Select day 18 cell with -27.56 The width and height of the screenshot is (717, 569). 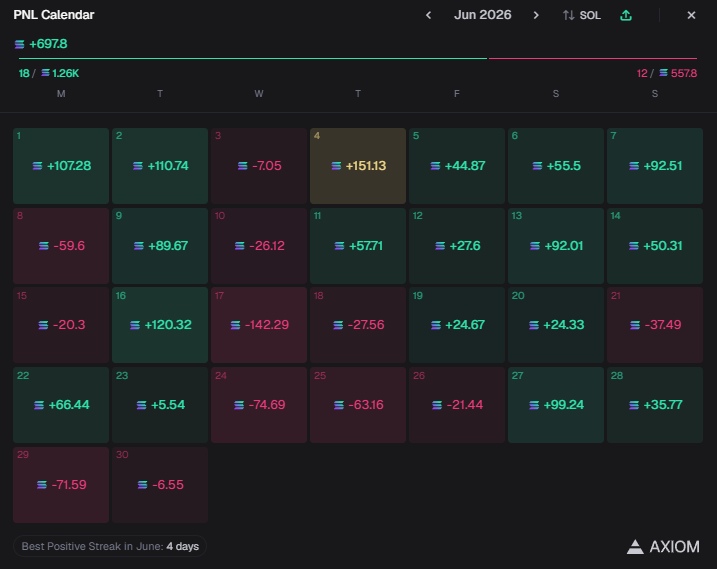[358, 325]
